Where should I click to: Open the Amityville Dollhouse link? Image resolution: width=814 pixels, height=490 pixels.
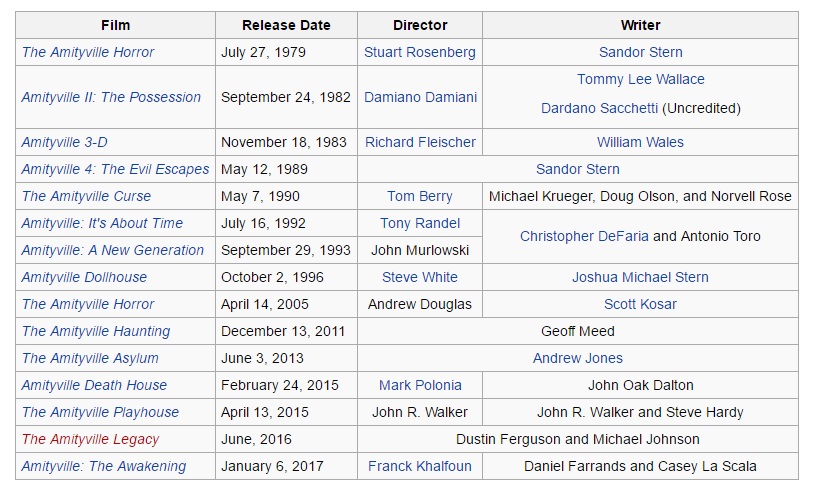click(84, 277)
